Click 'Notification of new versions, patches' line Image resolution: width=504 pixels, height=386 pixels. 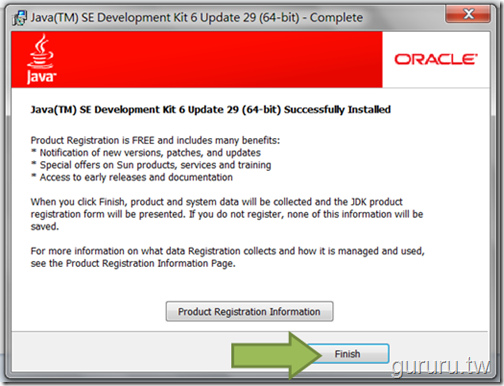point(146,153)
